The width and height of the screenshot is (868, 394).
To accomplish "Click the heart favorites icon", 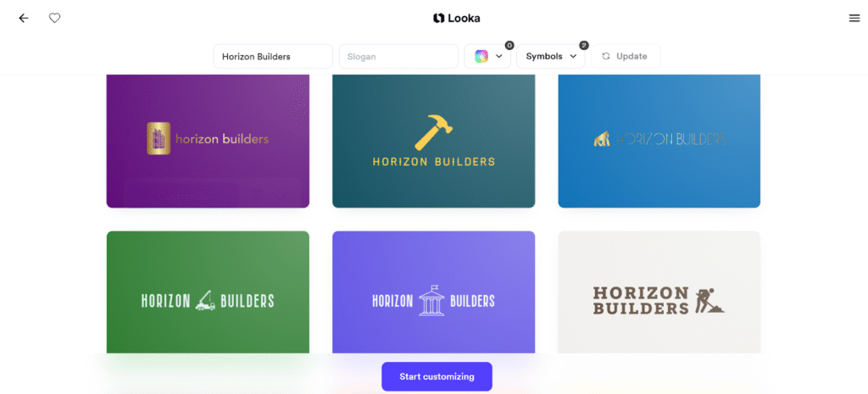I will click(x=54, y=18).
